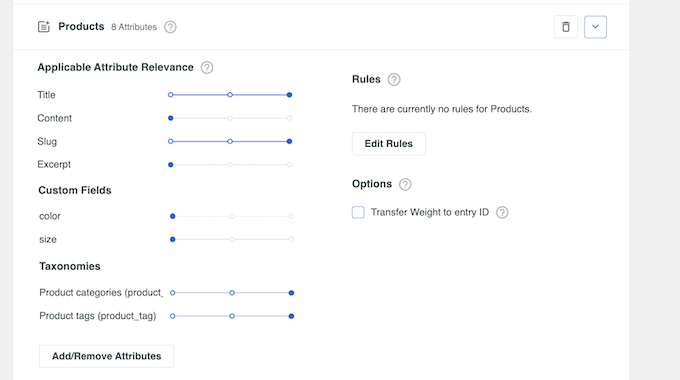Click the Product tags (product_tag) label
Viewport: 680px width, 380px height.
(x=98, y=316)
